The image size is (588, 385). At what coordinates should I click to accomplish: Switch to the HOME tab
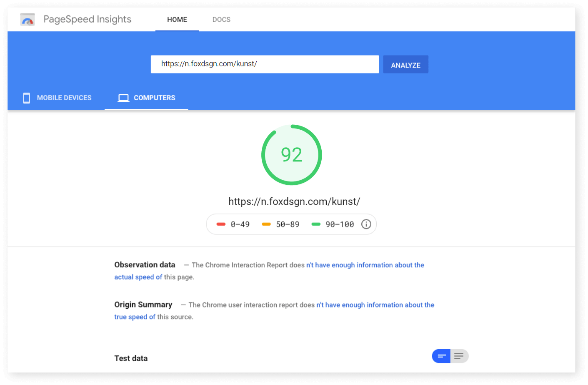point(177,20)
